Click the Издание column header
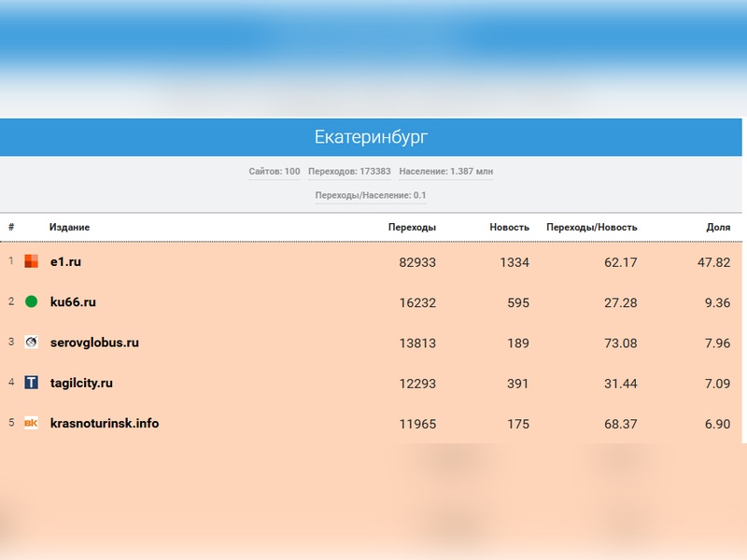The height and width of the screenshot is (560, 747). pos(69,228)
